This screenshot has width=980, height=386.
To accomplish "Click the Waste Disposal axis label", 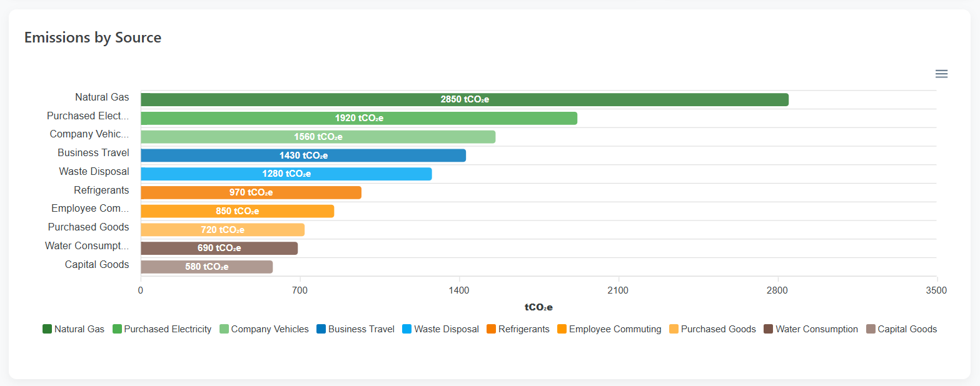I will tap(93, 171).
